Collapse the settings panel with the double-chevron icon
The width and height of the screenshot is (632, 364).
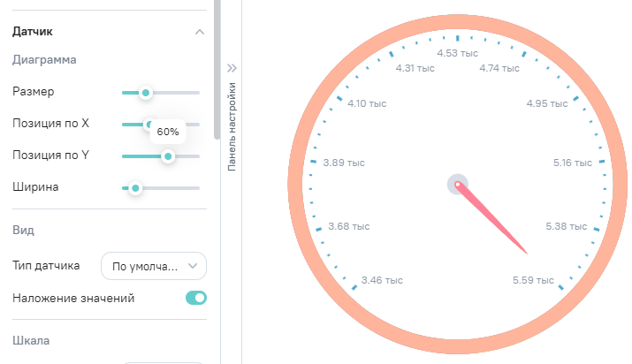point(232,67)
